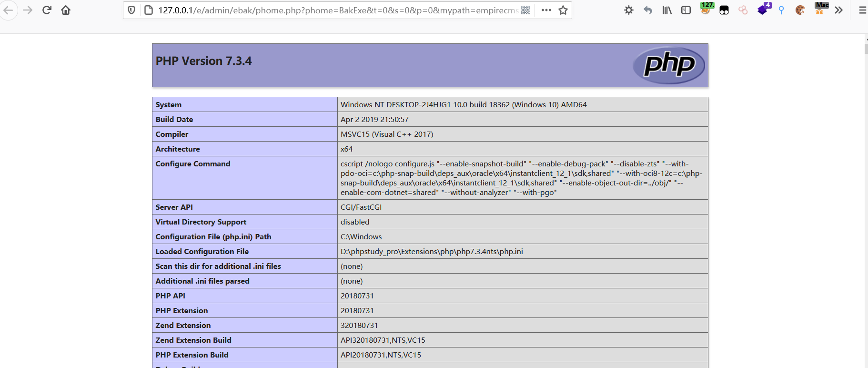Click the purple extension with badge 4

pyautogui.click(x=763, y=10)
